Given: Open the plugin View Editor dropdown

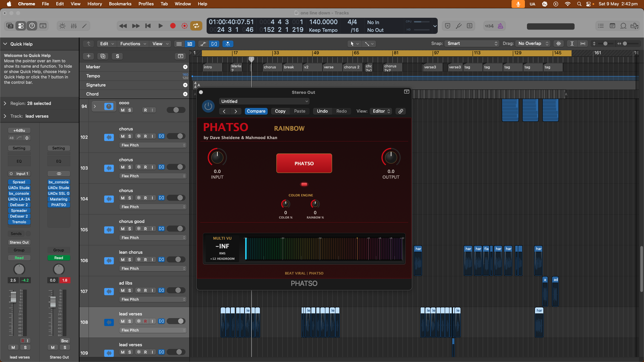Looking at the screenshot, I should tap(382, 111).
